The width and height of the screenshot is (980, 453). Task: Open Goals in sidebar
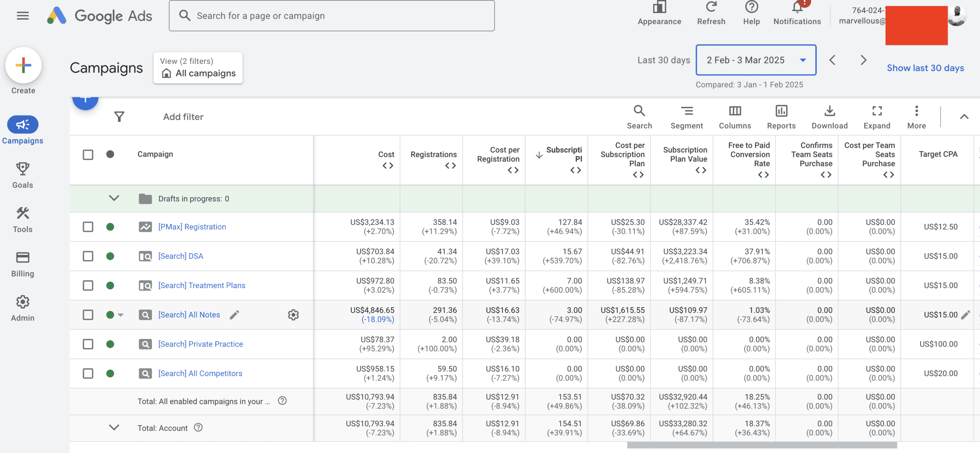click(23, 175)
